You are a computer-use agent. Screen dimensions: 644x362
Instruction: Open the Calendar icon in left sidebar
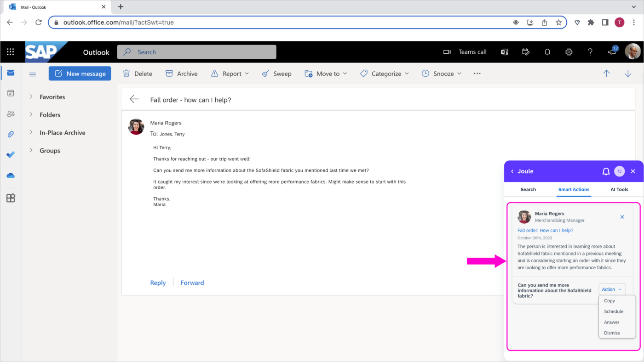11,93
